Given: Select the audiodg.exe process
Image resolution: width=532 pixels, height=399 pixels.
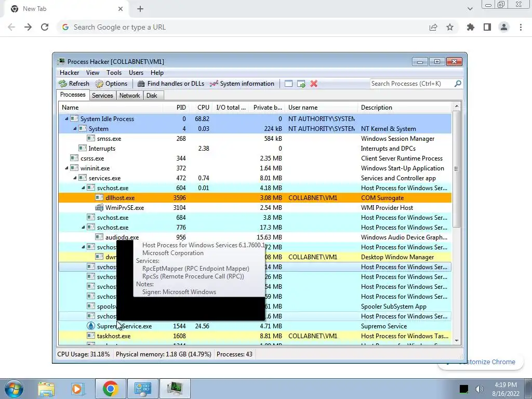Looking at the screenshot, I should [x=255, y=237].
